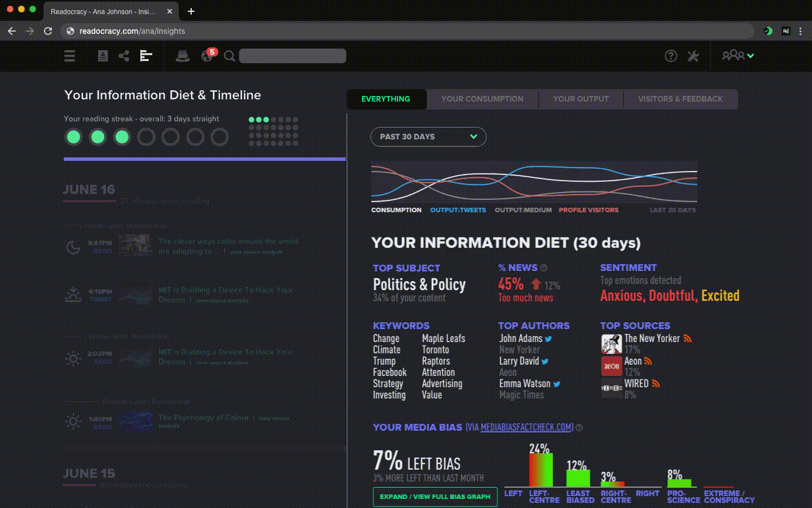Open the profile card icon in toolbar
This screenshot has height=508, width=812.
pyautogui.click(x=103, y=56)
